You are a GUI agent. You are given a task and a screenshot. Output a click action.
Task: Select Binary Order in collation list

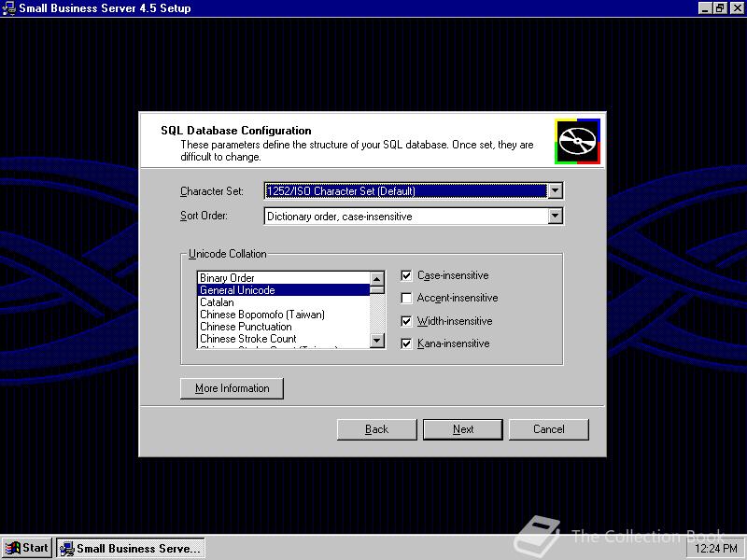pyautogui.click(x=284, y=277)
